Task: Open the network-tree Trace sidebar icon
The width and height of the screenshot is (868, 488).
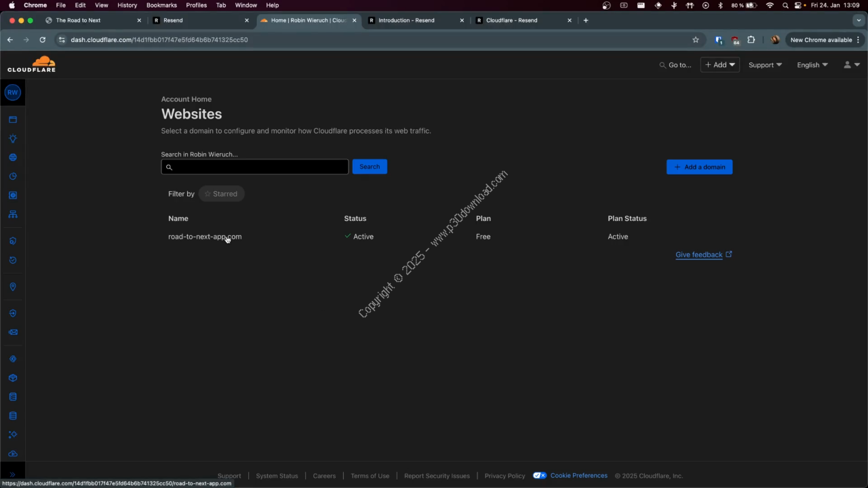Action: 12,214
